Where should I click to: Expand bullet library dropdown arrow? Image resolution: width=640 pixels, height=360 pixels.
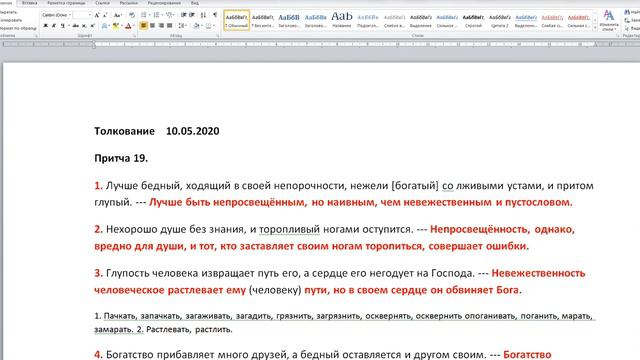149,15
